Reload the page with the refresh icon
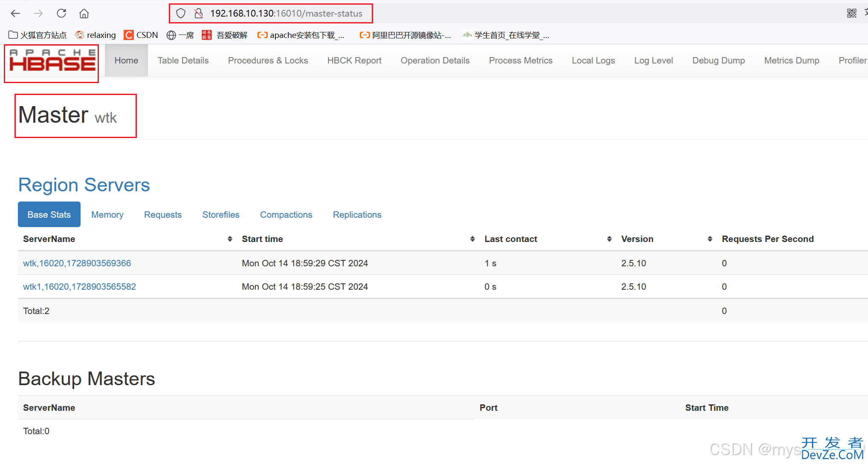This screenshot has height=464, width=868. tap(61, 13)
